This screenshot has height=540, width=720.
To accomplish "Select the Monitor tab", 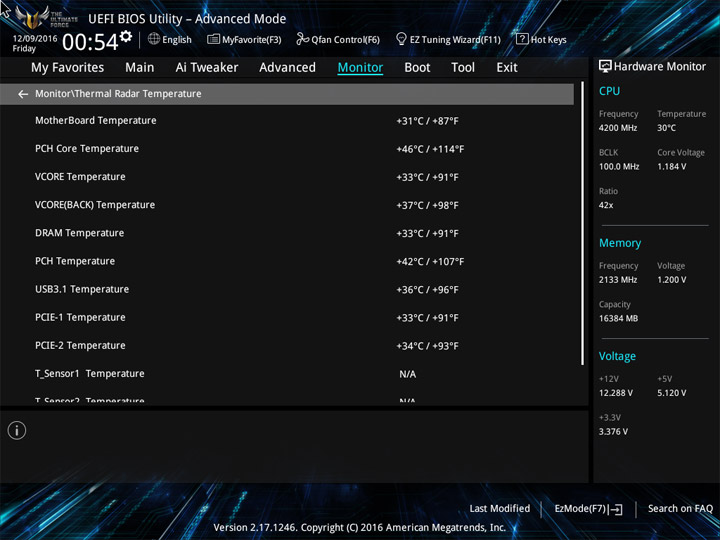I will click(x=360, y=68).
